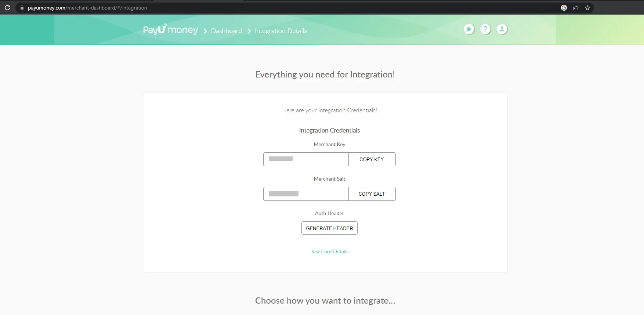Click the 'Auth Header' label
The image size is (644, 315).
pyautogui.click(x=329, y=213)
